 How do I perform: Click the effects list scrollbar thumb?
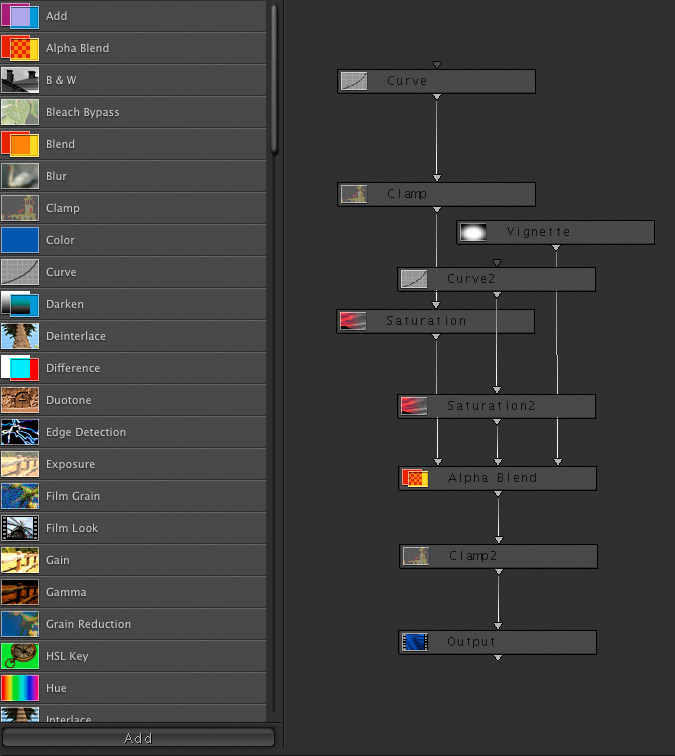click(x=274, y=79)
